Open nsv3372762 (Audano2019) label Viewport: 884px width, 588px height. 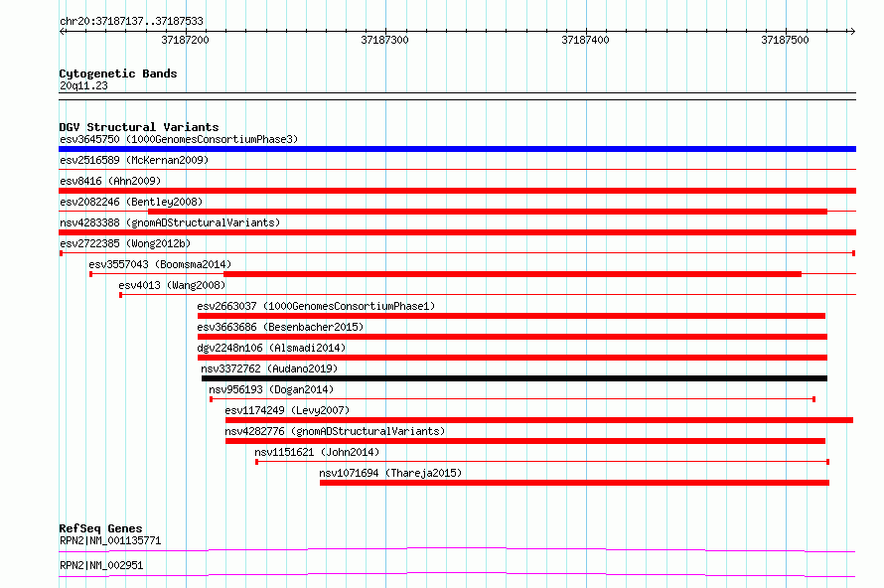coord(269,368)
